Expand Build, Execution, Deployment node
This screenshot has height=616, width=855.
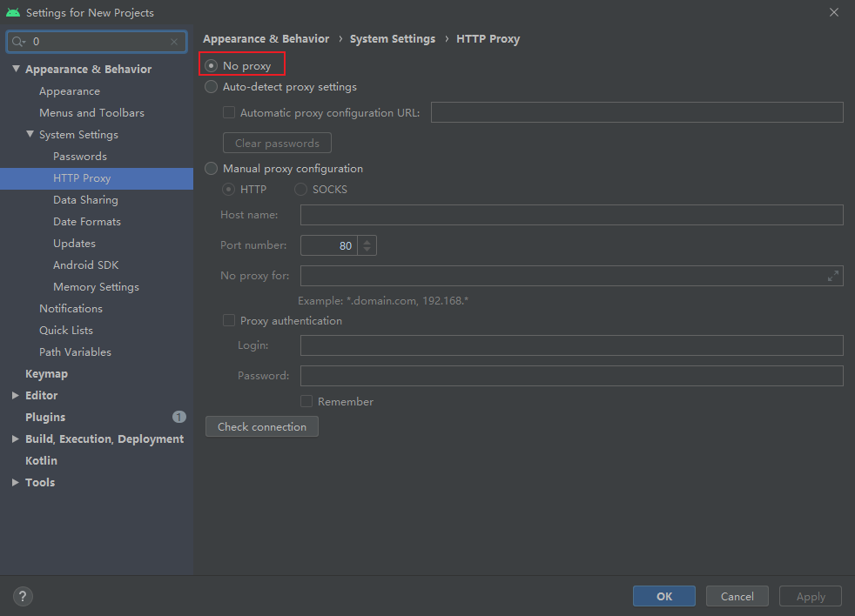16,439
